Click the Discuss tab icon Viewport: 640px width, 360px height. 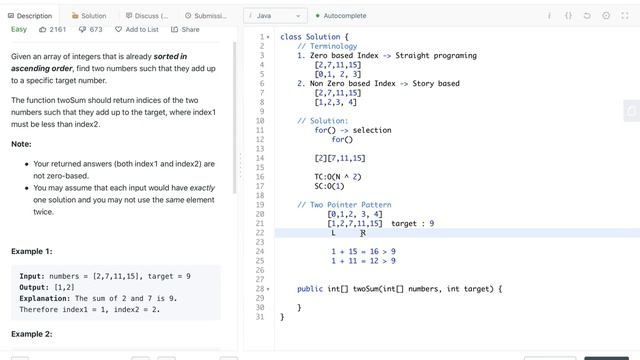[x=129, y=16]
